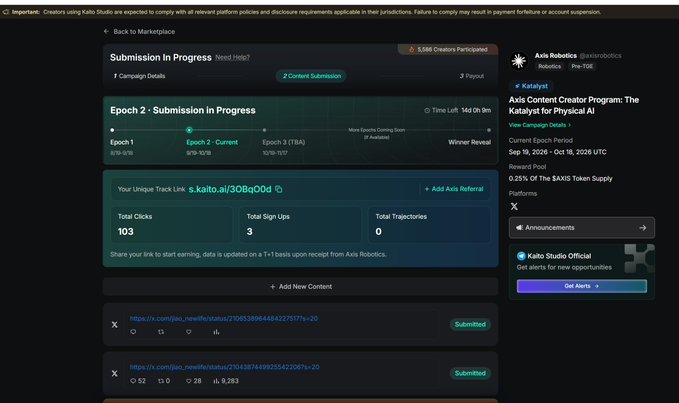
Task: Select the Campaign Details step
Action: (x=139, y=76)
